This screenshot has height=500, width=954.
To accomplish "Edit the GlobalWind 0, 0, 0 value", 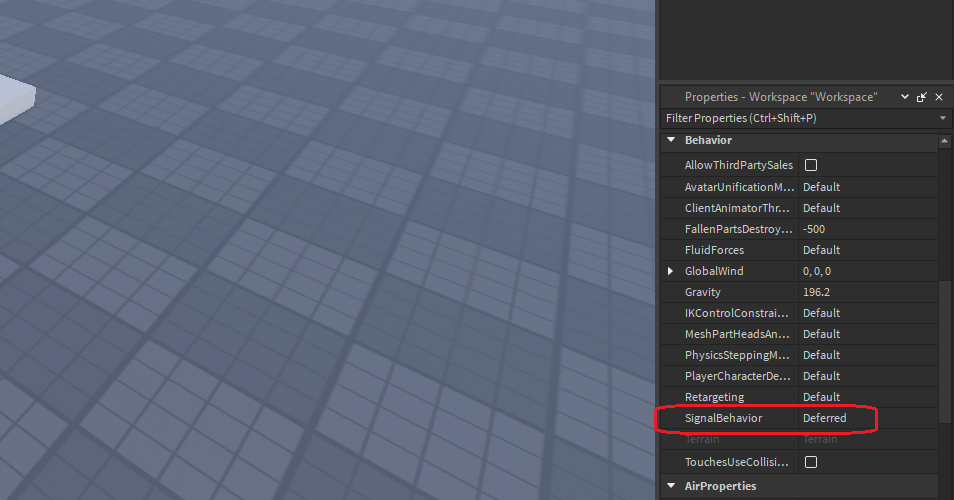I will coord(817,271).
